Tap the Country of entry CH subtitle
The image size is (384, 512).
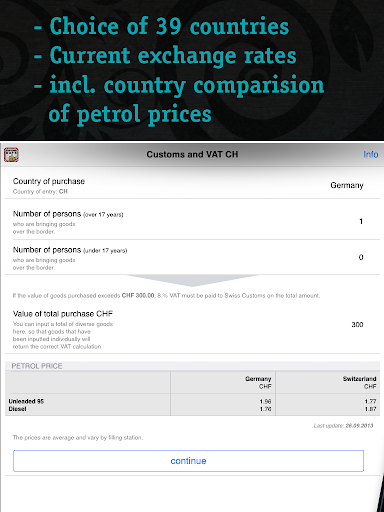pos(40,192)
